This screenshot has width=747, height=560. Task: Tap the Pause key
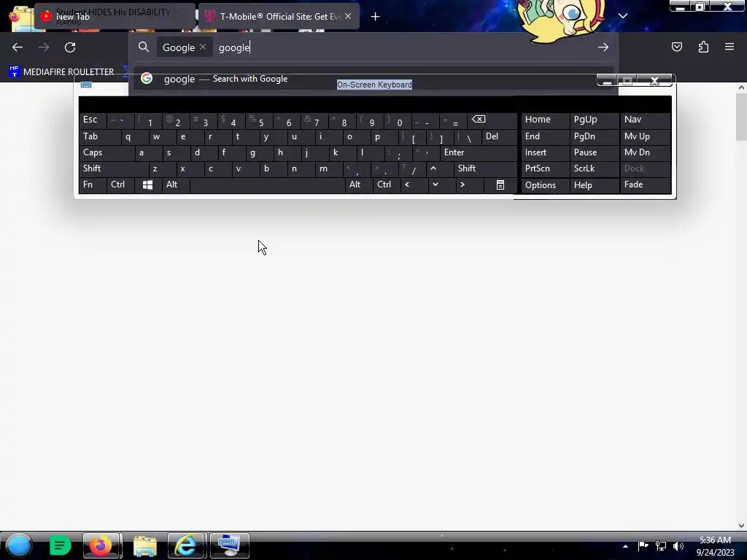[595, 152]
